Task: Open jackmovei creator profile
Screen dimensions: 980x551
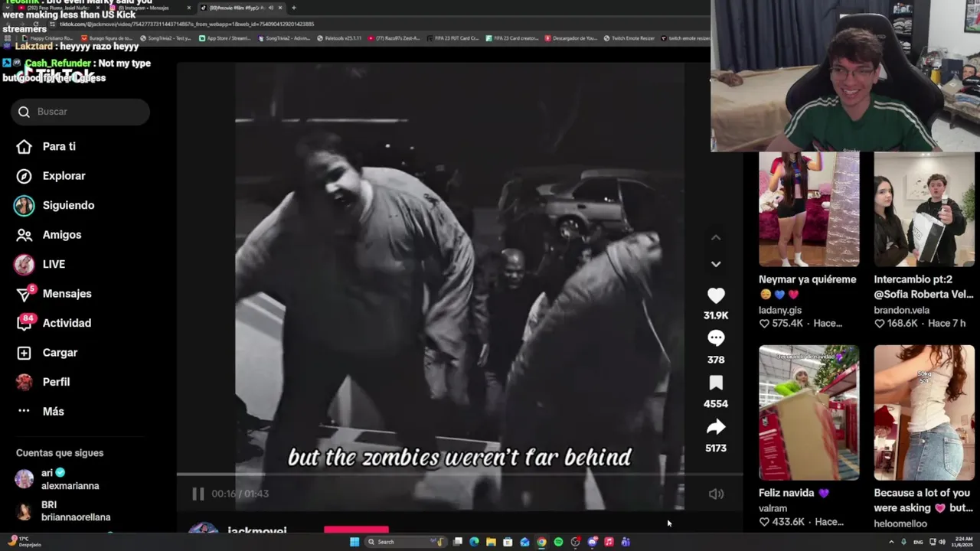Action: 257,530
